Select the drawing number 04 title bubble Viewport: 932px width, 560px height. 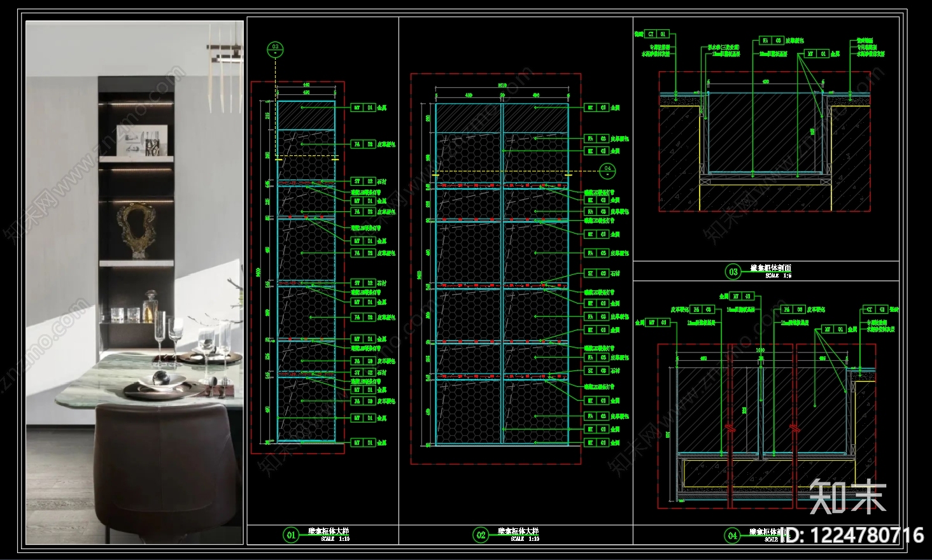pyautogui.click(x=732, y=535)
